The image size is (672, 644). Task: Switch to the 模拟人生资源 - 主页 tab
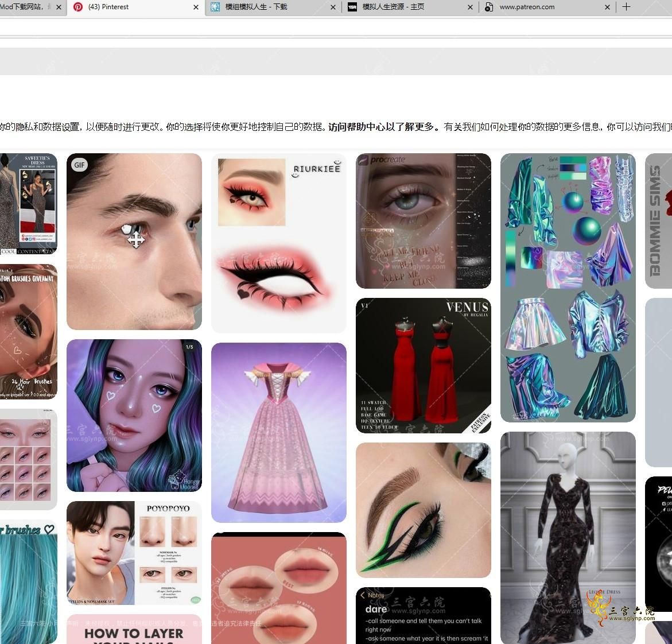tap(410, 7)
